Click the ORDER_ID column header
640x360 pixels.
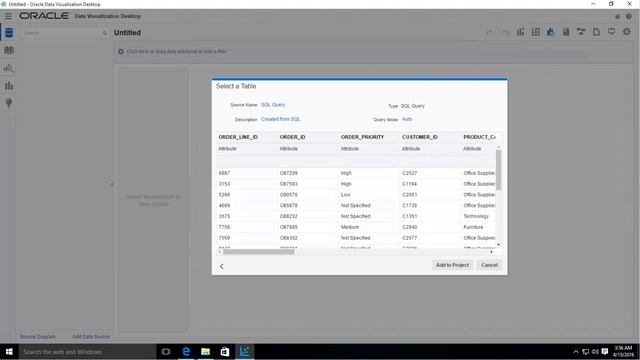point(292,137)
